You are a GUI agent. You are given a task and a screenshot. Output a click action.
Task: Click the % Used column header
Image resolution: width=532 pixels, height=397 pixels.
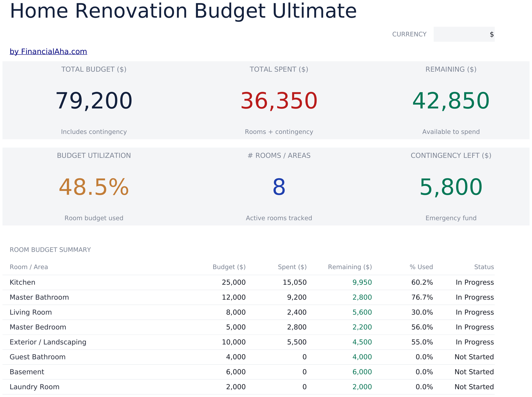click(421, 267)
